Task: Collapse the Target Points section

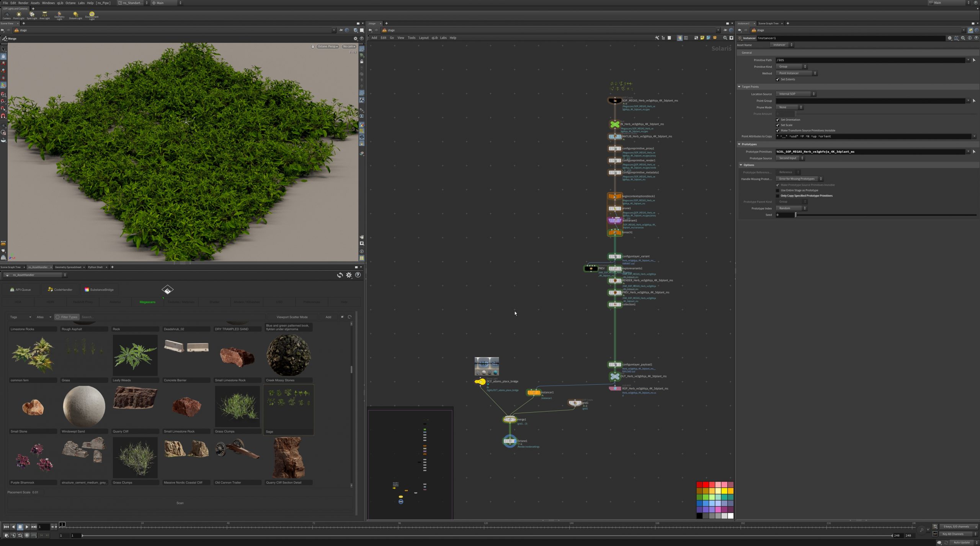Action: pos(739,87)
